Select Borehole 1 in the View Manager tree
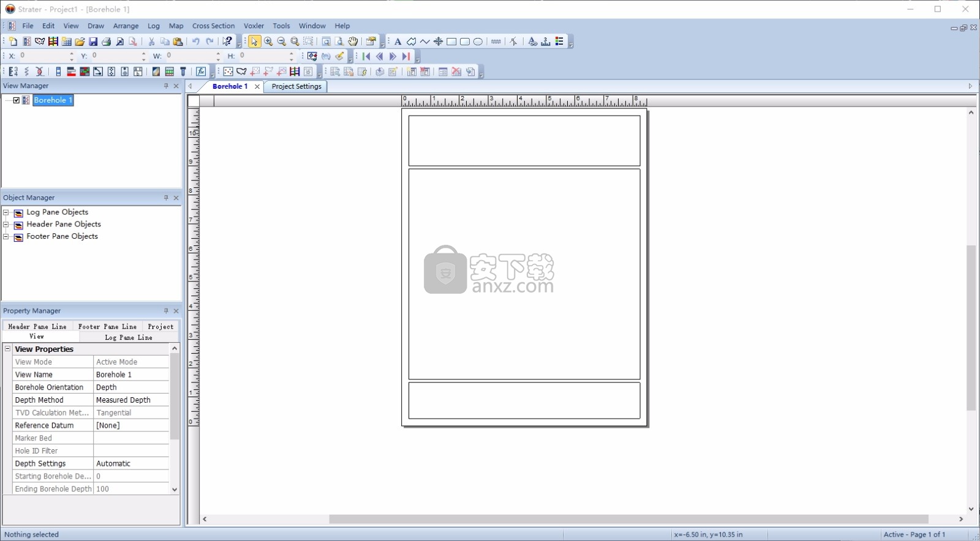The height and width of the screenshot is (541, 980). point(53,100)
